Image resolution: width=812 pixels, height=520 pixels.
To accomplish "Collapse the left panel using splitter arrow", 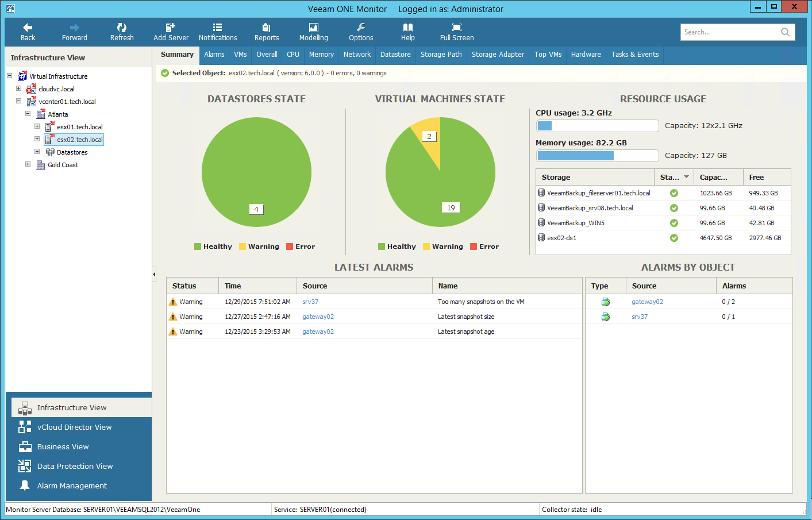I will tap(154, 275).
